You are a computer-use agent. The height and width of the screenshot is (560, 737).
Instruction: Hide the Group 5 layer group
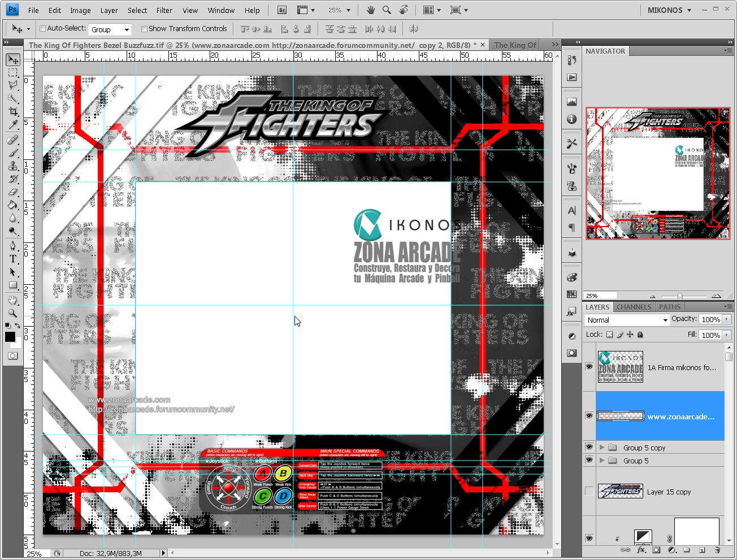coord(589,461)
